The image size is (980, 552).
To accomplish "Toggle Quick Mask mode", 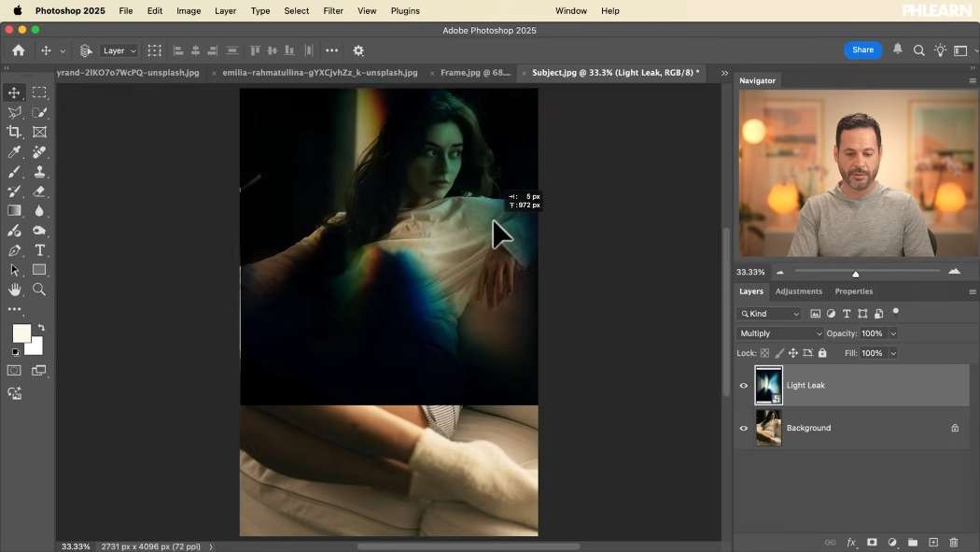I will click(x=14, y=371).
